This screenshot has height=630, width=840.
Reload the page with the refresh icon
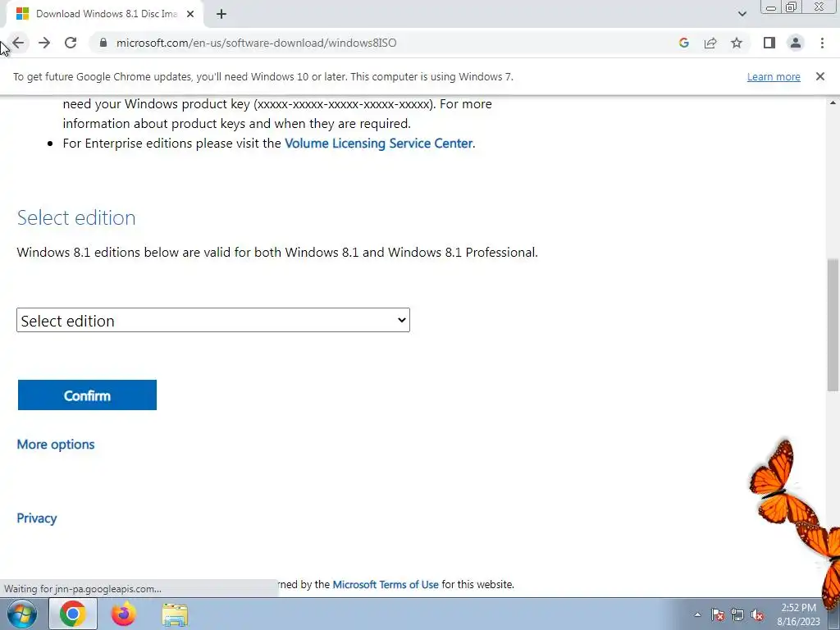click(x=71, y=43)
